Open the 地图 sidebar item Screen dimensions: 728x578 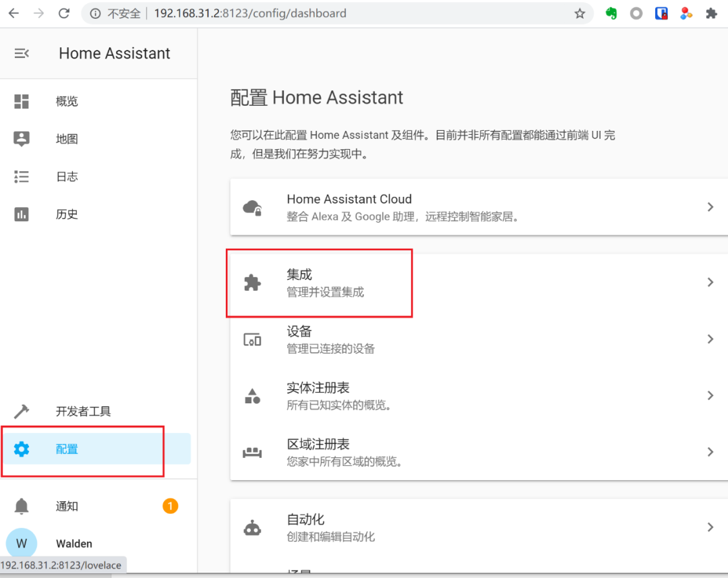coord(98,139)
